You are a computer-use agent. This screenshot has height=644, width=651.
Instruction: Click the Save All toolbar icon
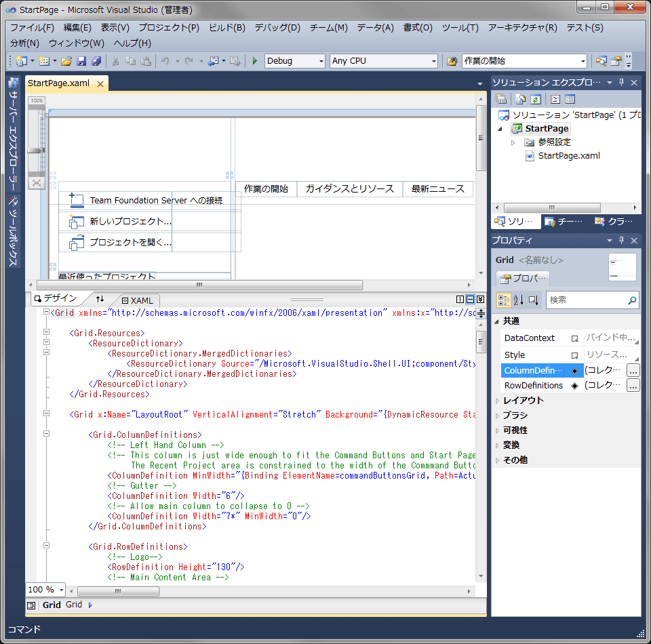pos(96,61)
